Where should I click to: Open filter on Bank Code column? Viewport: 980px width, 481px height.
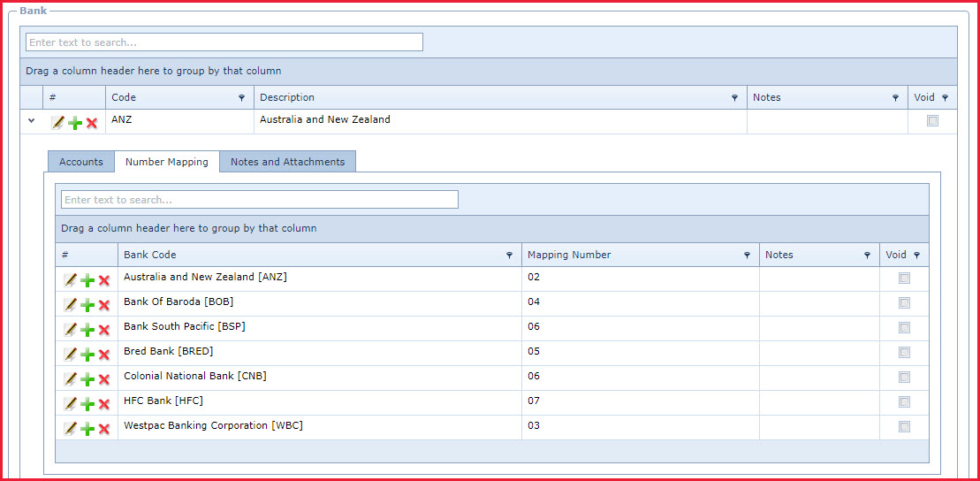[509, 256]
